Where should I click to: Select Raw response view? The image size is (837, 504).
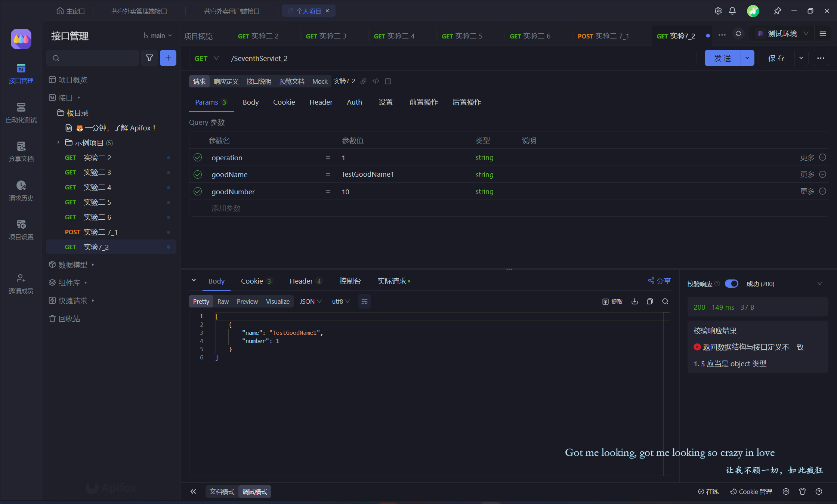(x=223, y=302)
